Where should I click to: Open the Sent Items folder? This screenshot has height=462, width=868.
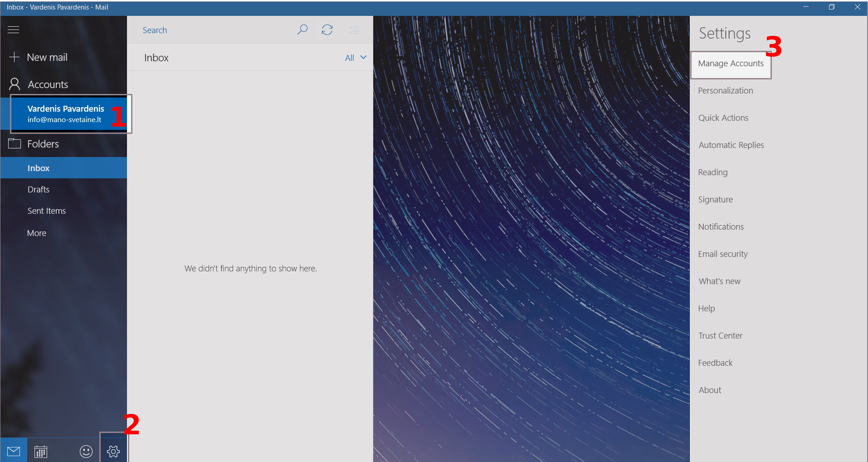[x=47, y=211]
